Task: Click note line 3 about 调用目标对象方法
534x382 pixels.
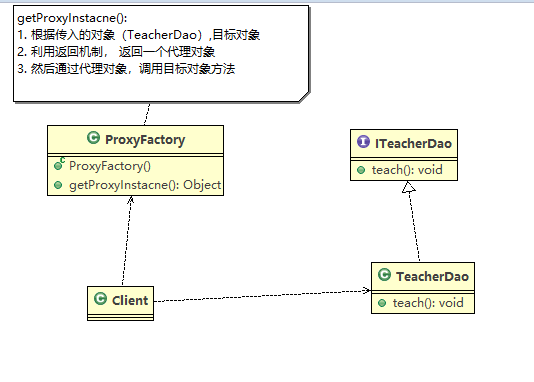Action: tap(126, 69)
